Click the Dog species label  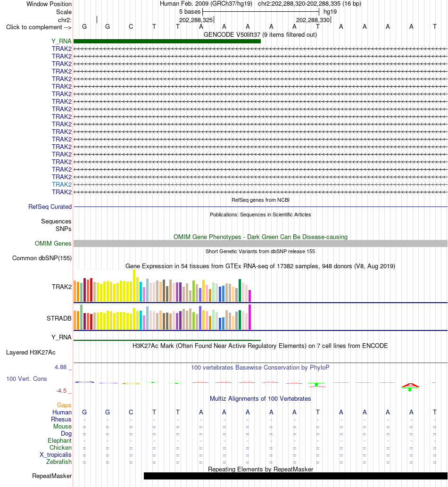tap(66, 434)
